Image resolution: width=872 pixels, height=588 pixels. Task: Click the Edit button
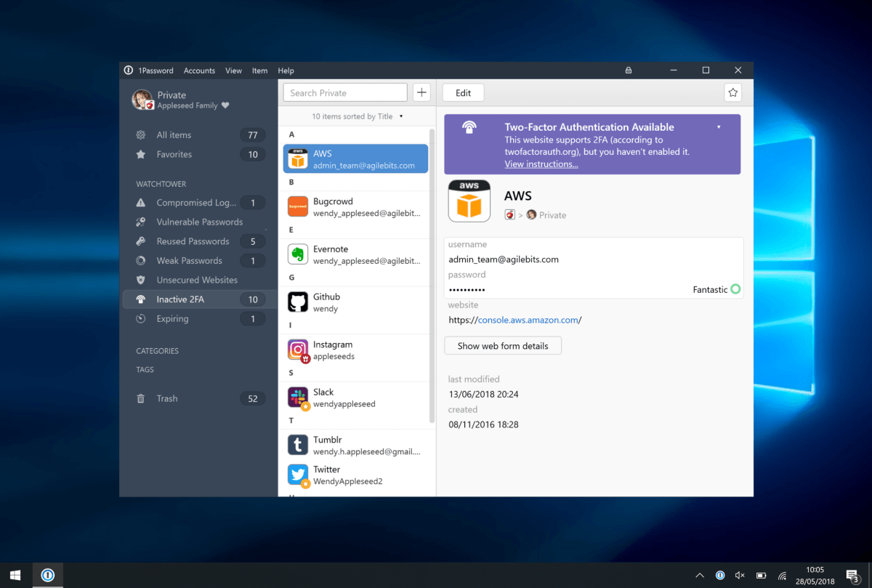[x=463, y=92]
